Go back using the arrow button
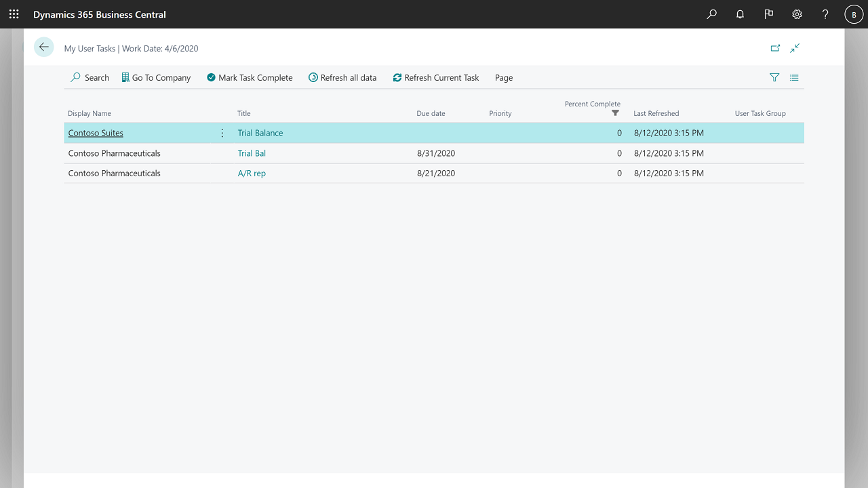This screenshot has width=868, height=488. coord(44,47)
